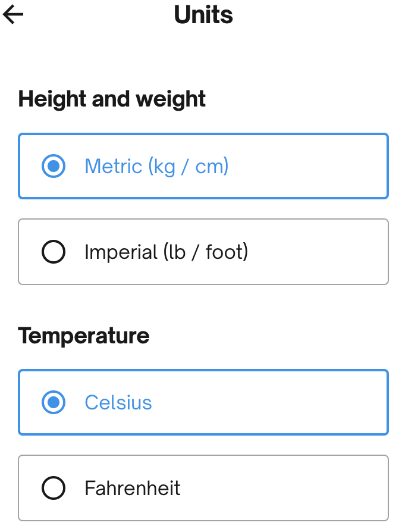402x532 pixels.
Task: Switch height and weight units to Imperial
Action: pos(203,252)
